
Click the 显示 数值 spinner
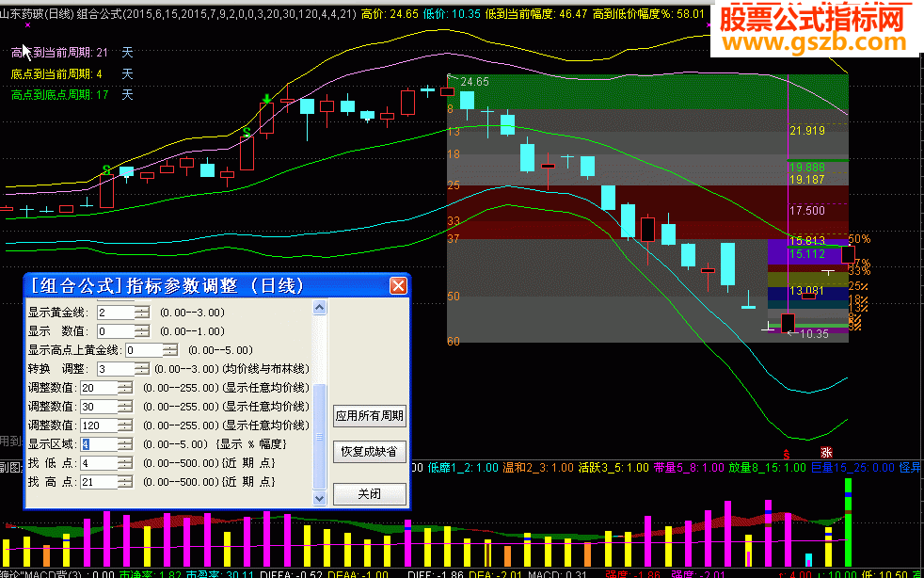point(143,331)
